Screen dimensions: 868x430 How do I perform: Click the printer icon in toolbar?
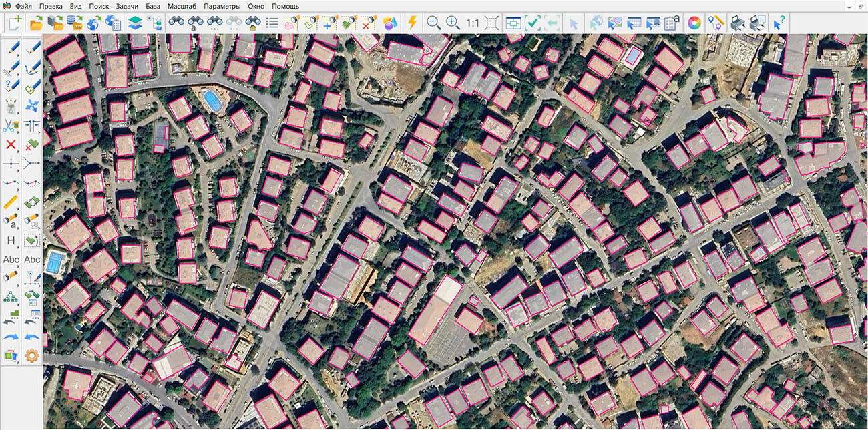click(738, 23)
